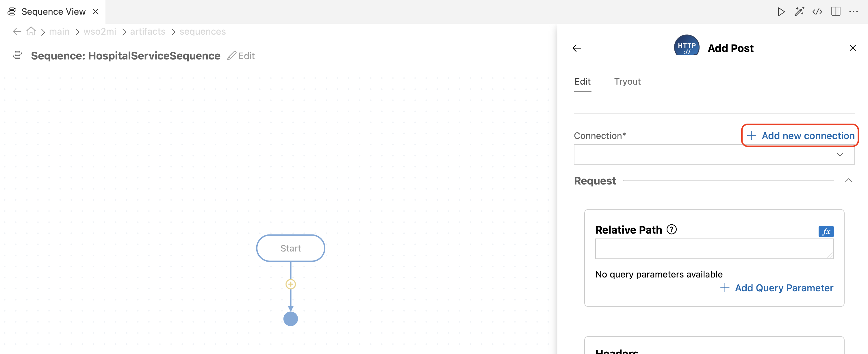
Task: Click back arrow in Add Post panel
Action: point(576,48)
